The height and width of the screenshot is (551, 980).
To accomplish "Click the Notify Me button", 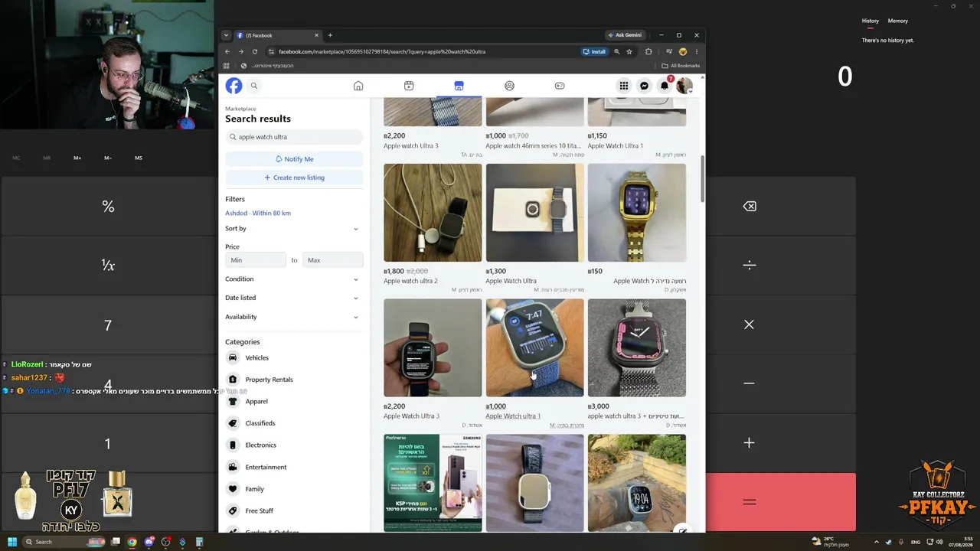I will [294, 159].
